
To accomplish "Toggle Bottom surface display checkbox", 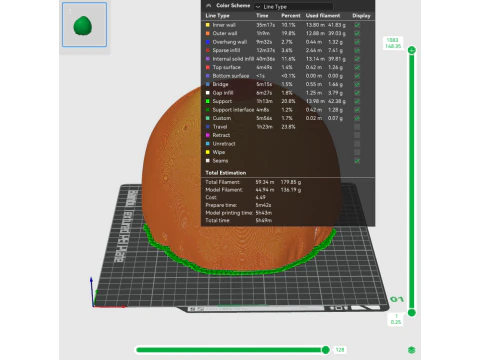I will coord(357,76).
